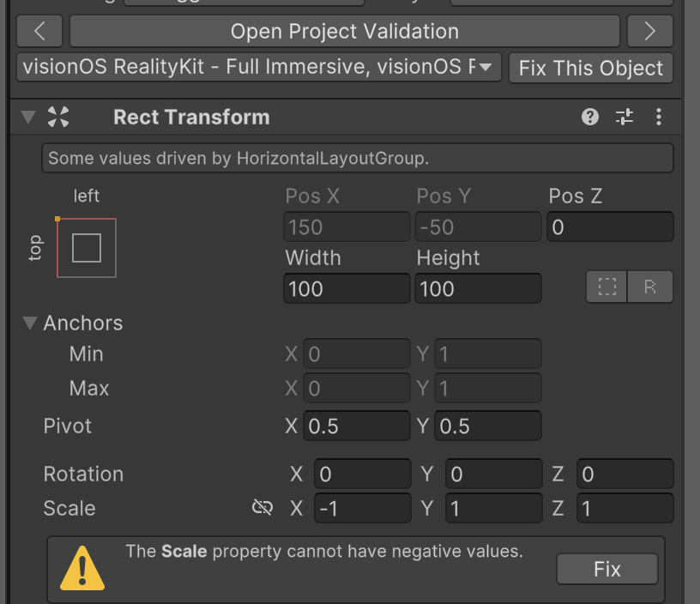Viewport: 700px width, 604px height.
Task: Toggle constrained proportions link icon for Scale
Action: tap(262, 508)
